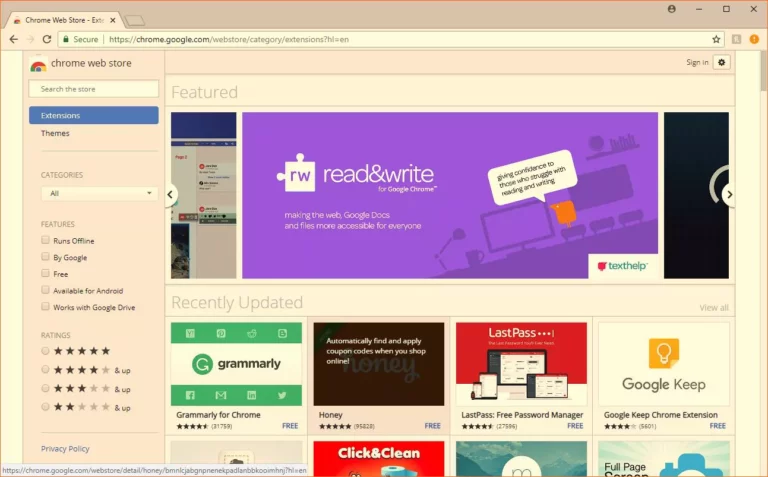
Task: Check the Free feature filter
Action: point(46,273)
